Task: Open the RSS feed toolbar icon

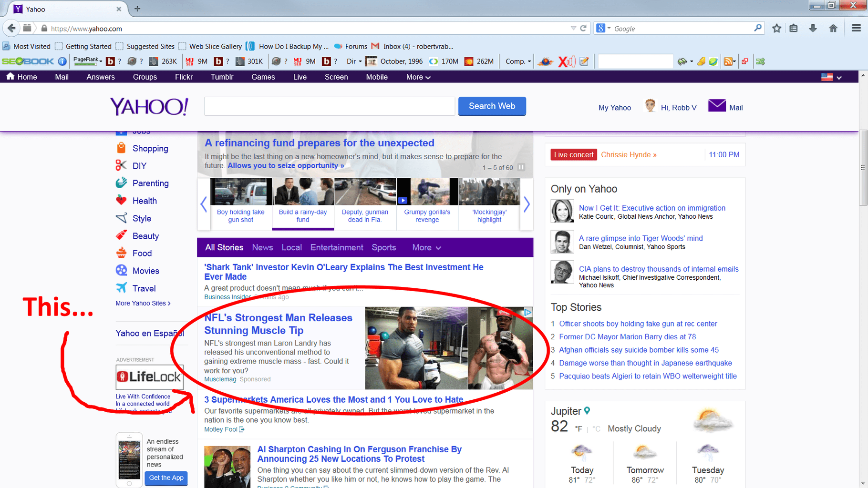Action: [728, 61]
